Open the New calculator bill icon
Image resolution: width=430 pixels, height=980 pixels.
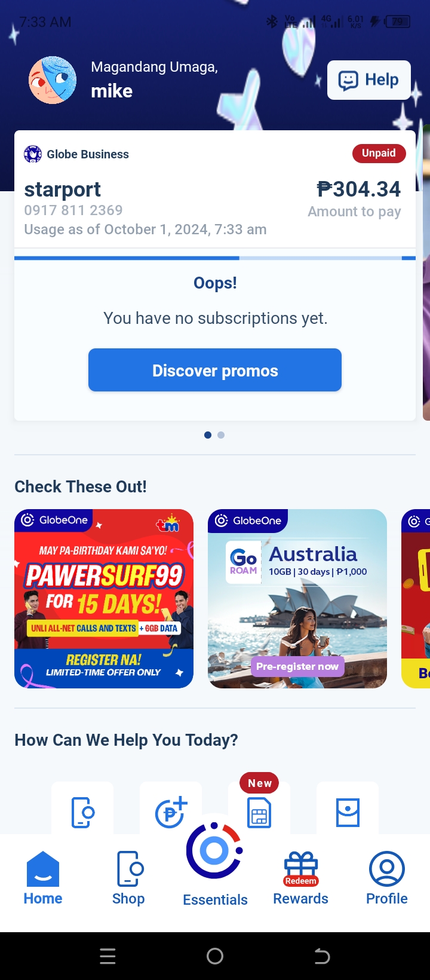pos(259,813)
